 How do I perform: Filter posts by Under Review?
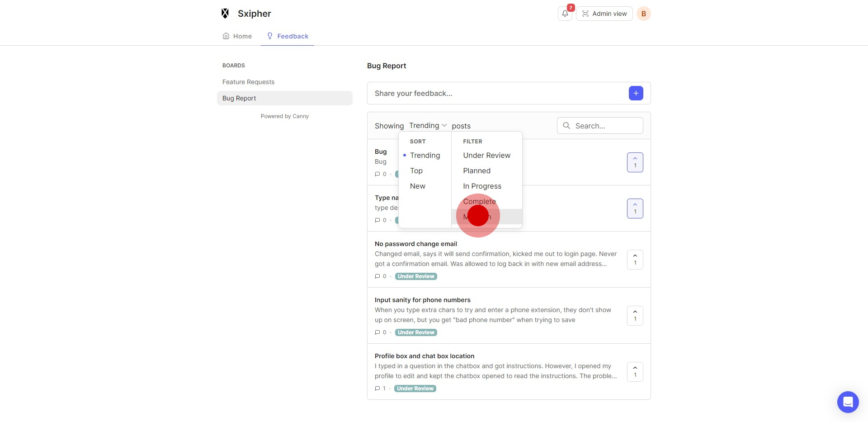pos(486,155)
